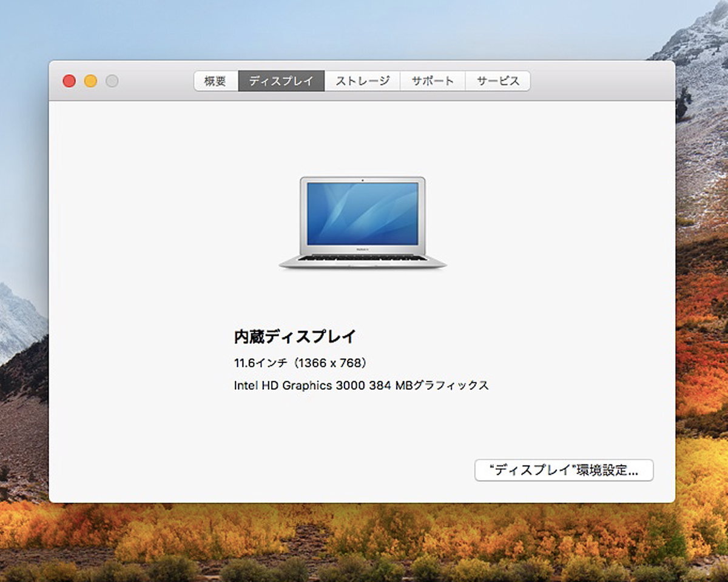The image size is (728, 582).
Task: Show the サービス tab
Action: point(498,81)
